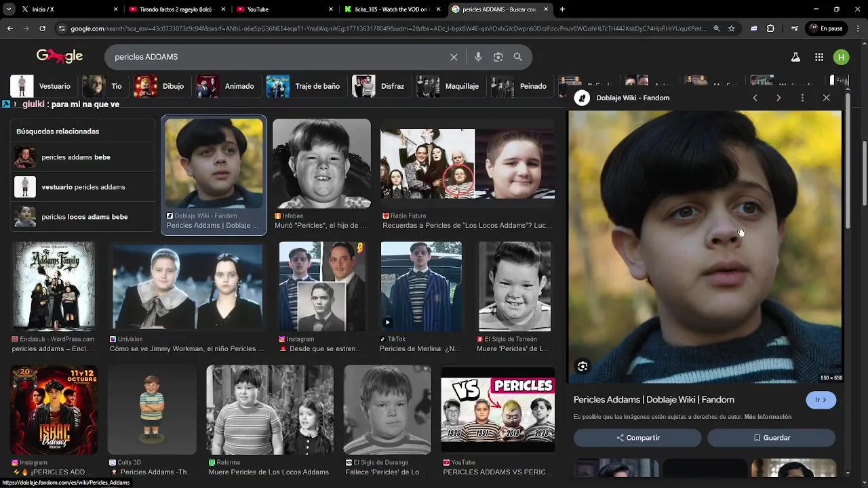
Task: Open a new browser tab
Action: tap(562, 9)
